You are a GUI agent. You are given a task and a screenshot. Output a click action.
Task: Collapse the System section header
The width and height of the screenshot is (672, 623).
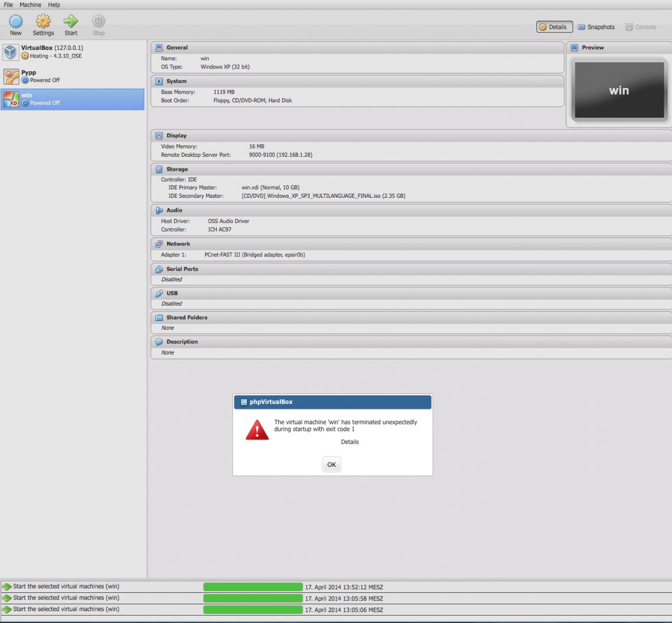pyautogui.click(x=357, y=82)
